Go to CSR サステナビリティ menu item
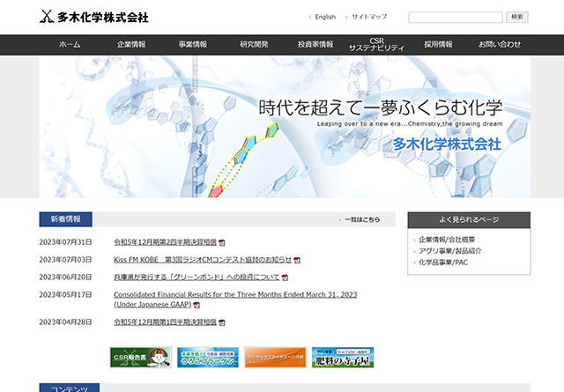564x392 pixels. pyautogui.click(x=376, y=45)
